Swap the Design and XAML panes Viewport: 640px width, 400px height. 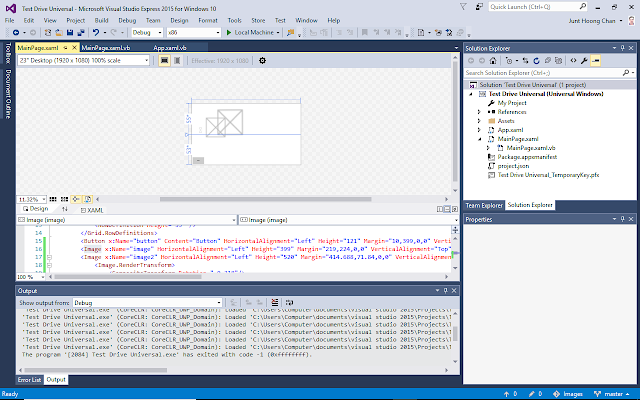(x=64, y=209)
